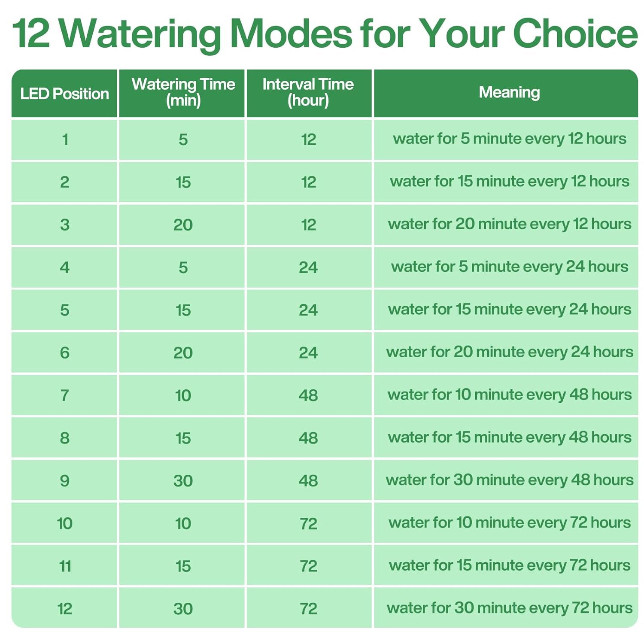
Task: Choose 'water for 30 minute every 48 hours'
Action: [x=509, y=480]
